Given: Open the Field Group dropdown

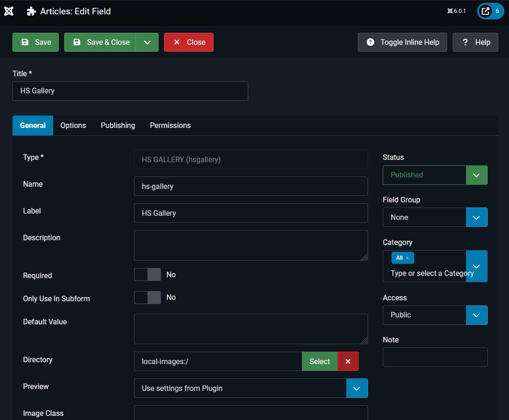Looking at the screenshot, I should click(435, 217).
